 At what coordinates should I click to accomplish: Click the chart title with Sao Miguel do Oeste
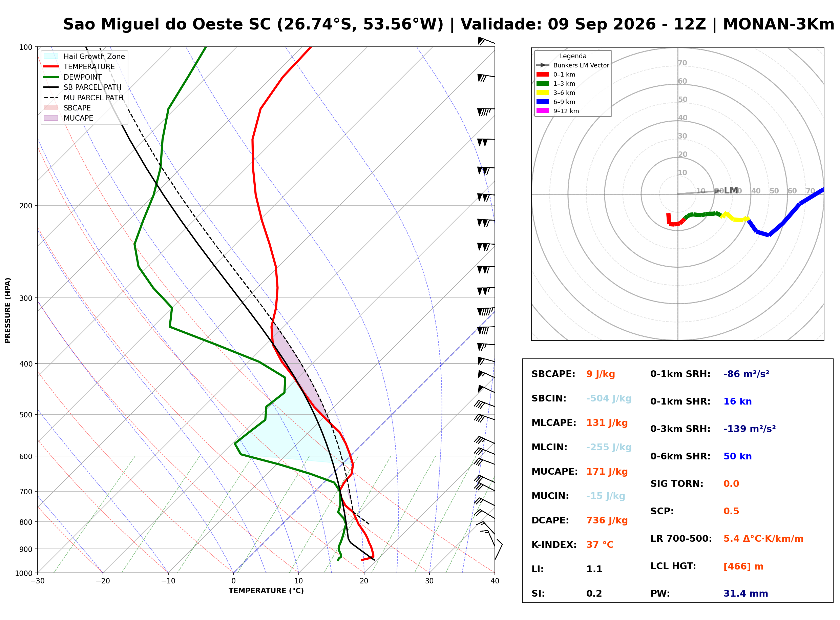point(449,24)
